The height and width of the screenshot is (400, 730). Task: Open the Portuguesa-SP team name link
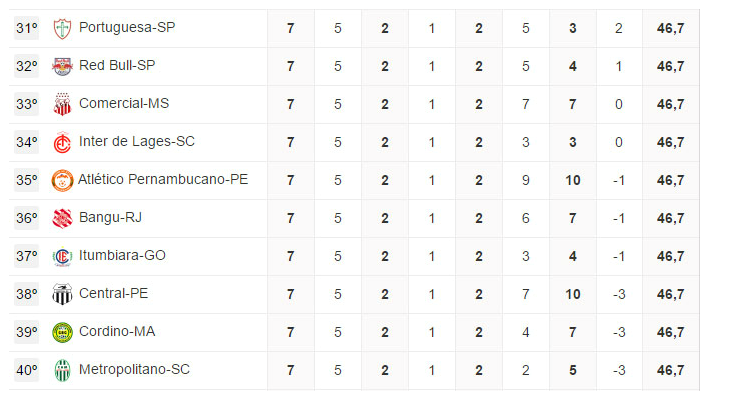[126, 28]
